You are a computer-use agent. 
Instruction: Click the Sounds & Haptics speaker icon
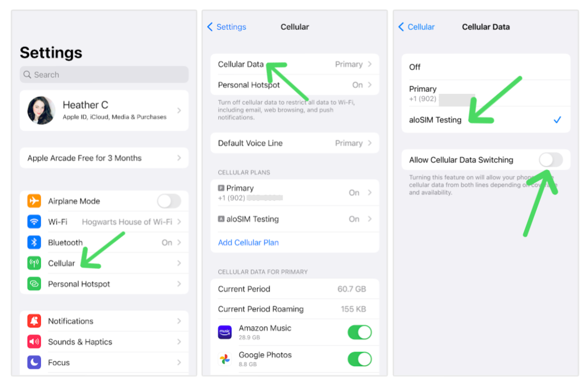point(34,342)
